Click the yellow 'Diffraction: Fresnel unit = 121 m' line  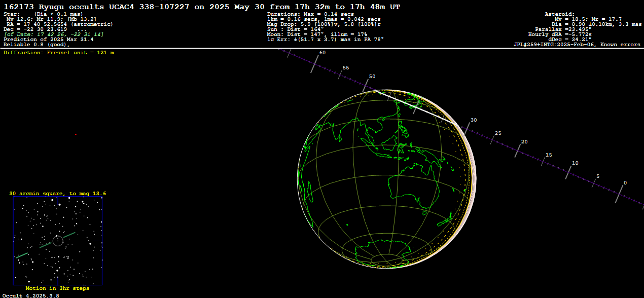59,53
